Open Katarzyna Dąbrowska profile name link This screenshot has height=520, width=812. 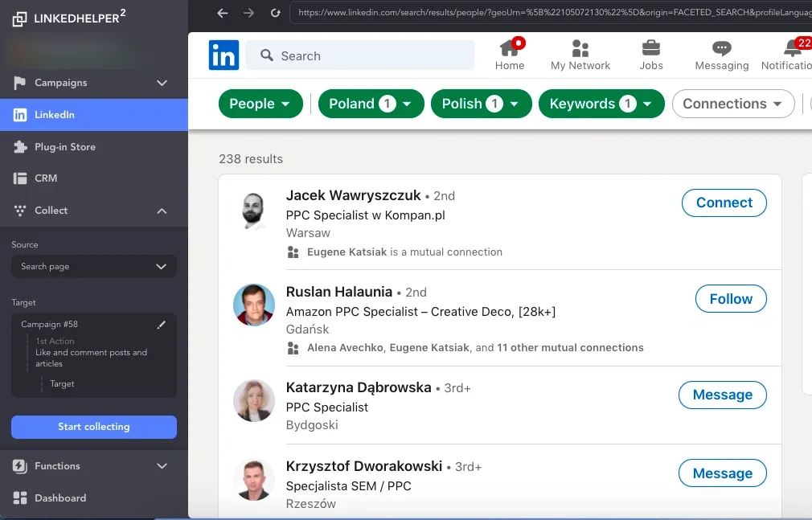359,388
